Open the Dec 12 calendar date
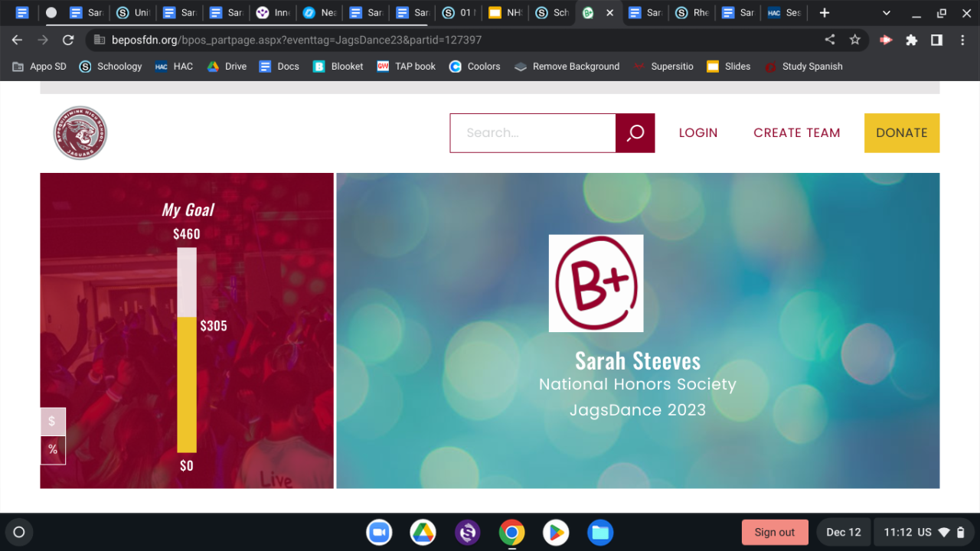This screenshot has height=551, width=980. point(844,533)
